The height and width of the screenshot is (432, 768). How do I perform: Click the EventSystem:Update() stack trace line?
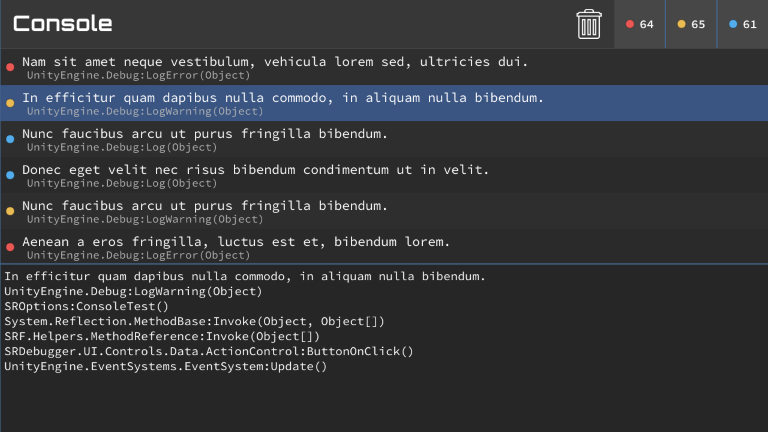click(166, 366)
